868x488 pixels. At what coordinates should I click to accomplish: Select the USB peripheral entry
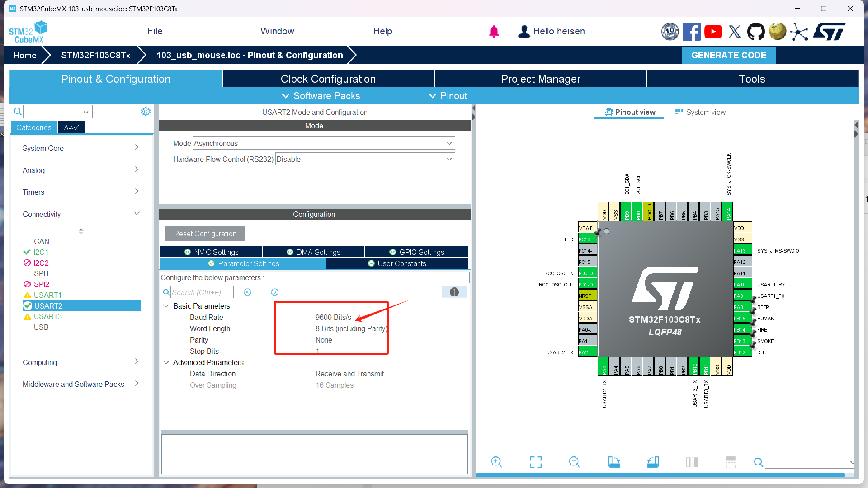pos(41,327)
